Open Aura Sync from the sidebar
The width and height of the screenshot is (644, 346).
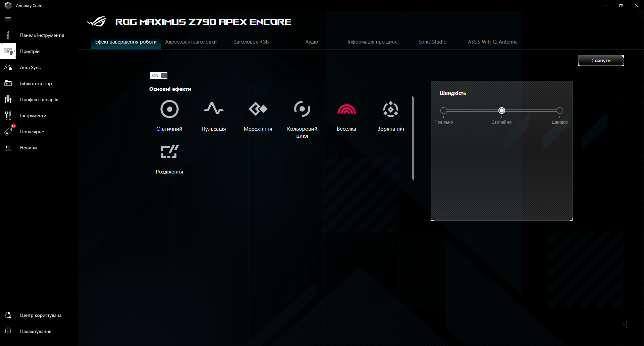pos(30,67)
